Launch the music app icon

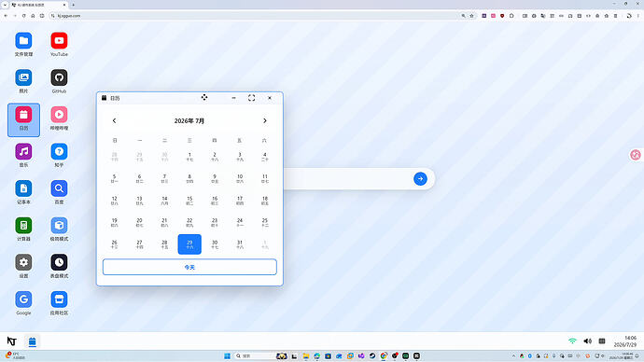24,151
